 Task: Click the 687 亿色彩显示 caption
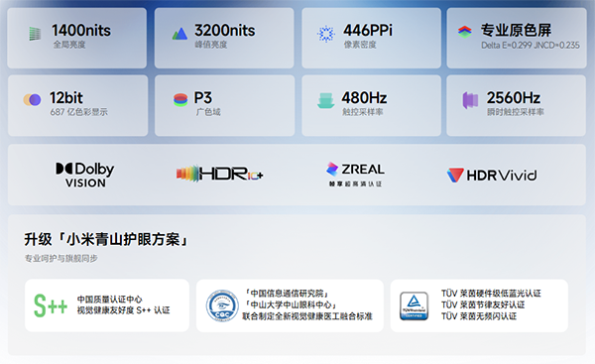79,112
